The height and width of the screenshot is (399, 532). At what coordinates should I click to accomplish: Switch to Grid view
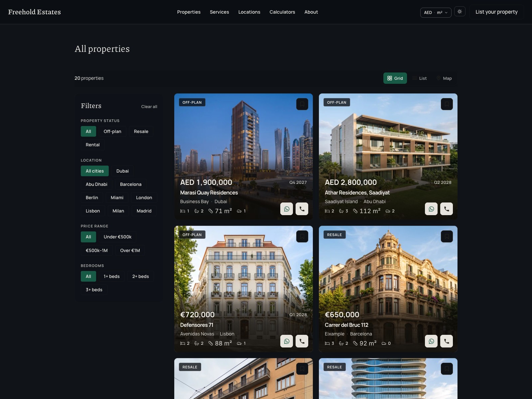coord(395,78)
